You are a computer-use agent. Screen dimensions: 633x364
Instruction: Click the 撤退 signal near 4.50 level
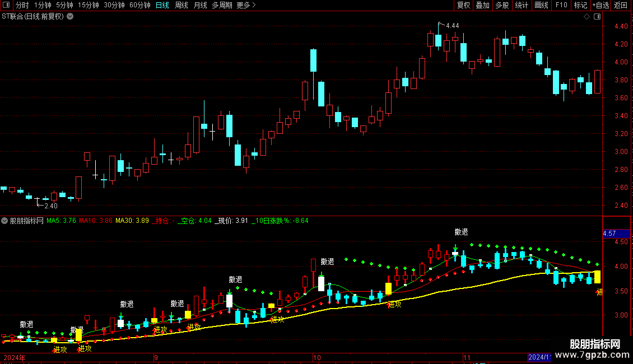(x=461, y=232)
